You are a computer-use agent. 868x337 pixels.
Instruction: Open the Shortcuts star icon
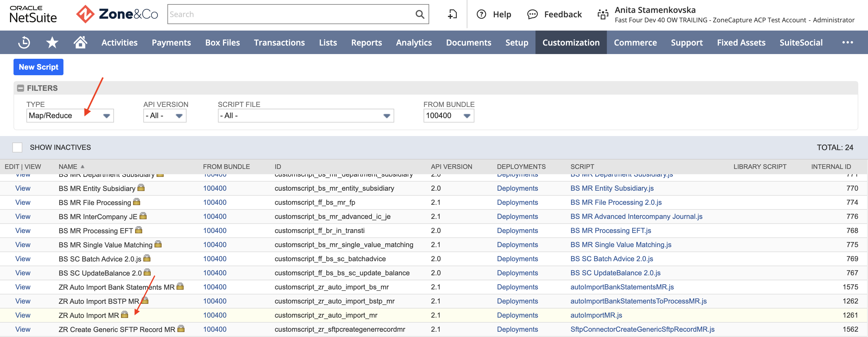52,43
